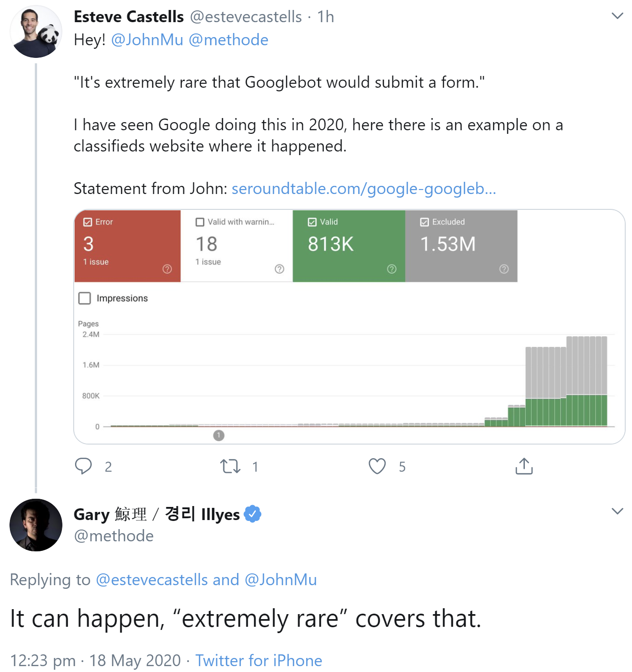This screenshot has width=632, height=672.
Task: Open the top tweet's options chevron
Action: click(x=617, y=15)
